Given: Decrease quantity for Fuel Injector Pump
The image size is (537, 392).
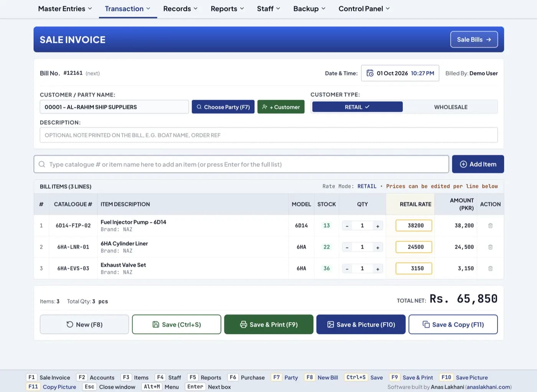Looking at the screenshot, I should pos(347,226).
